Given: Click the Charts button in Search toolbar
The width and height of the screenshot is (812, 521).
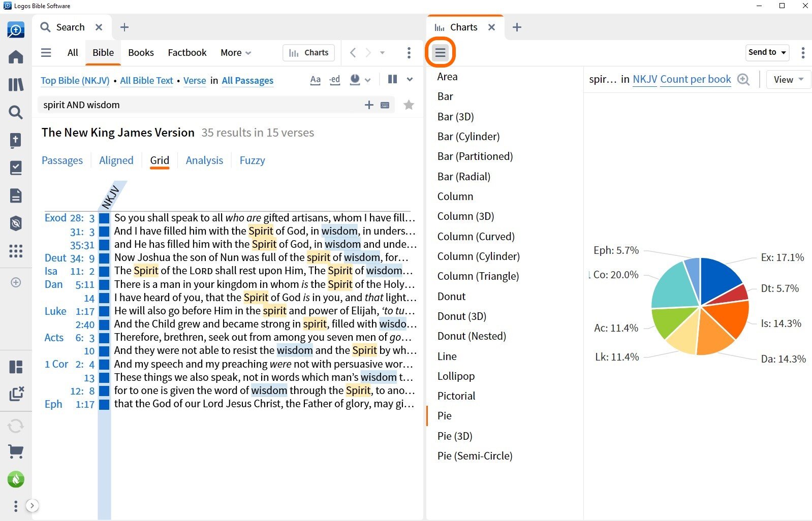Looking at the screenshot, I should coord(308,53).
